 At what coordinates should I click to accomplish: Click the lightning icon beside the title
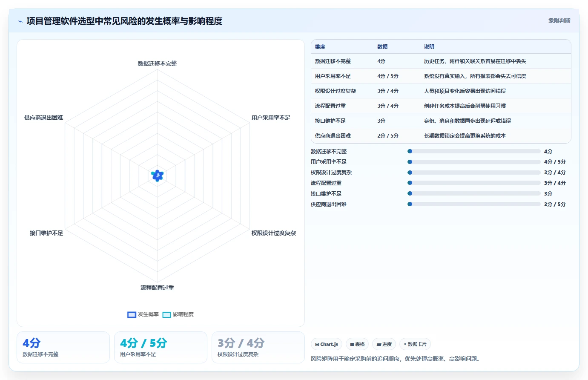pyautogui.click(x=20, y=21)
